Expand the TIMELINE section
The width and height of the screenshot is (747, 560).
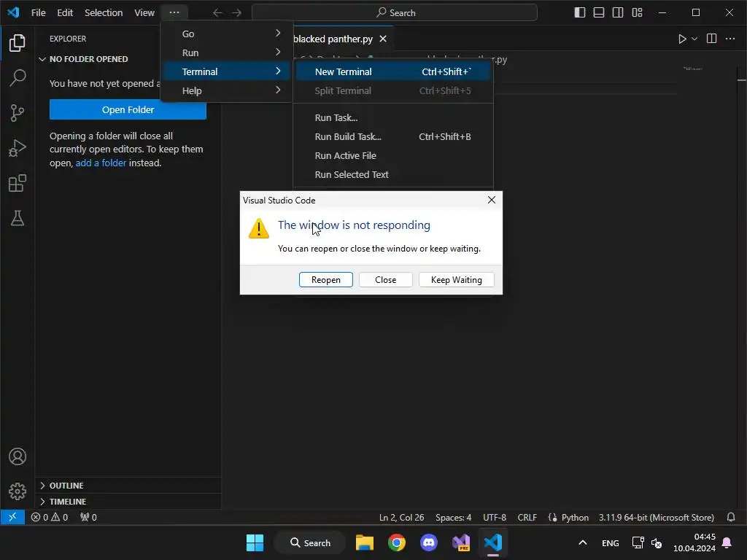click(x=128, y=502)
